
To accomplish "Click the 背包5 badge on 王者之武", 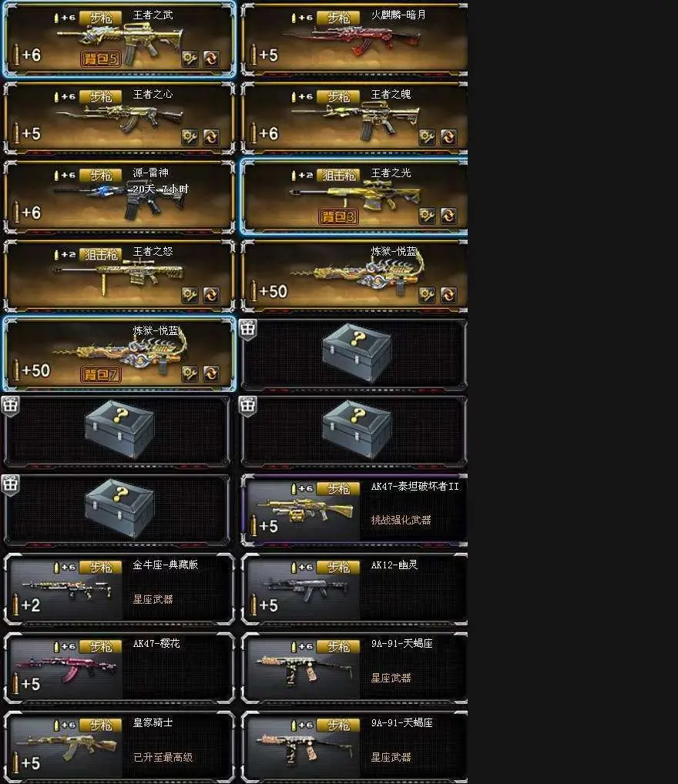I will (101, 59).
